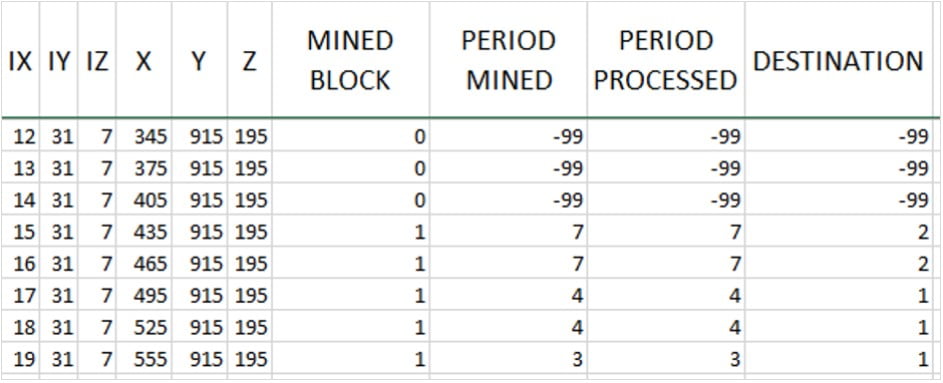The width and height of the screenshot is (943, 383).
Task: Click the IZ header cell
Action: (96, 60)
